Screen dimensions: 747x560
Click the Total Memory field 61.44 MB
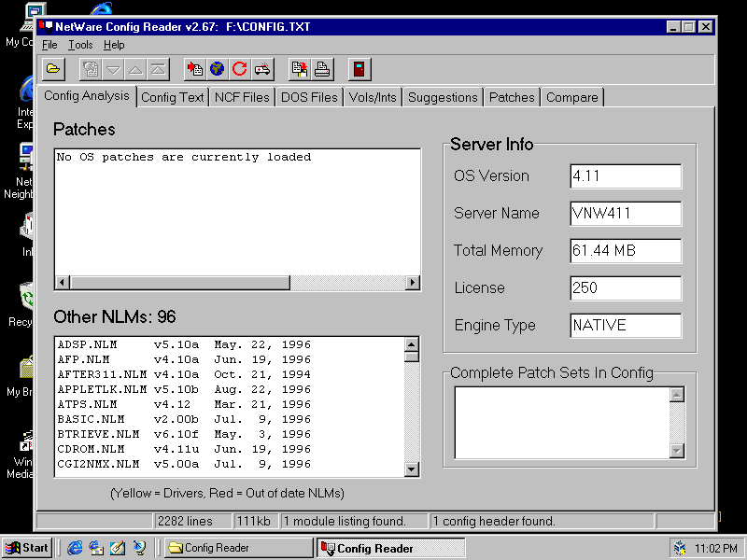(626, 251)
